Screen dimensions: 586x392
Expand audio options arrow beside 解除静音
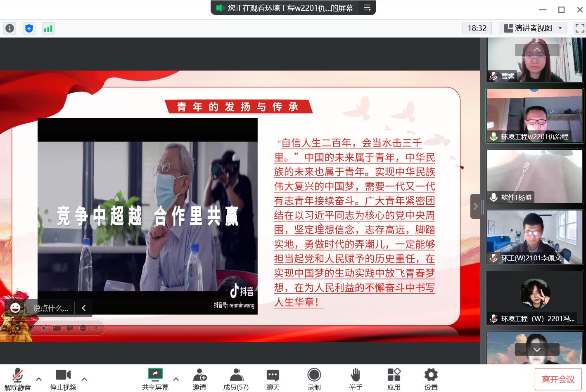pos(39,379)
